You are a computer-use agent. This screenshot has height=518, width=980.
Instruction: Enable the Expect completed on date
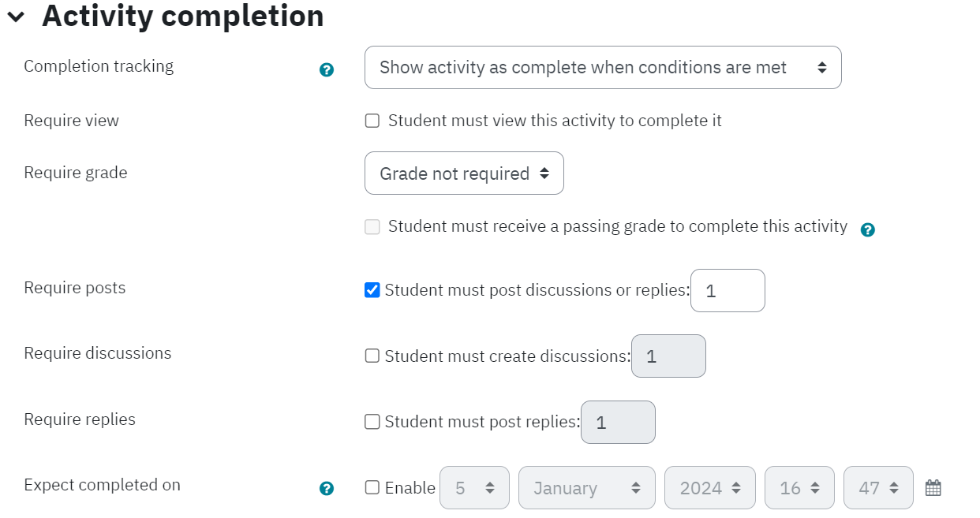coord(372,487)
